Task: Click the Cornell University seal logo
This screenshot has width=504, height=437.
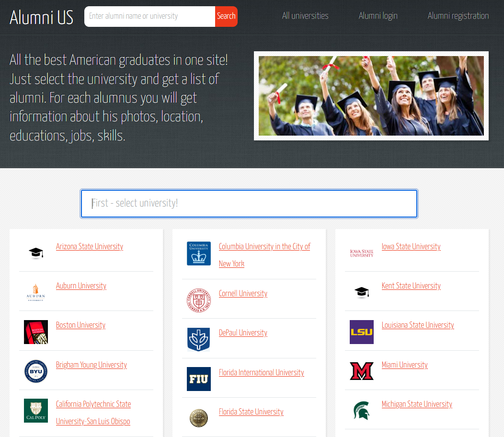Action: 198,300
